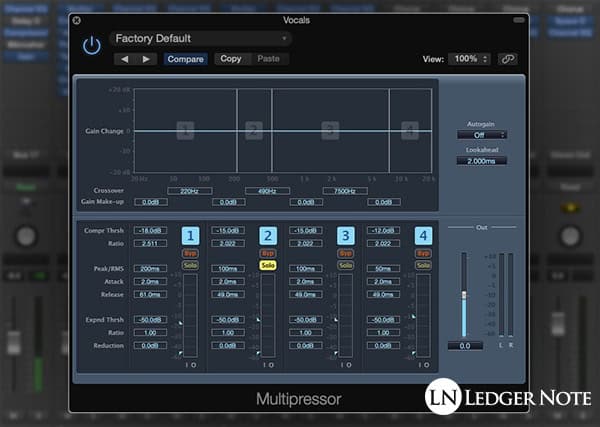Click the band 1 number button

point(191,236)
